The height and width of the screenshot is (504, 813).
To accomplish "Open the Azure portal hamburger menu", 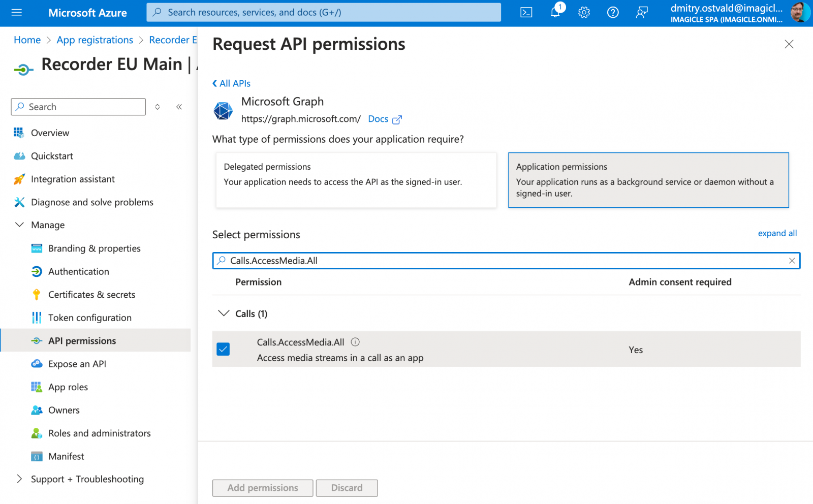I will coord(17,13).
